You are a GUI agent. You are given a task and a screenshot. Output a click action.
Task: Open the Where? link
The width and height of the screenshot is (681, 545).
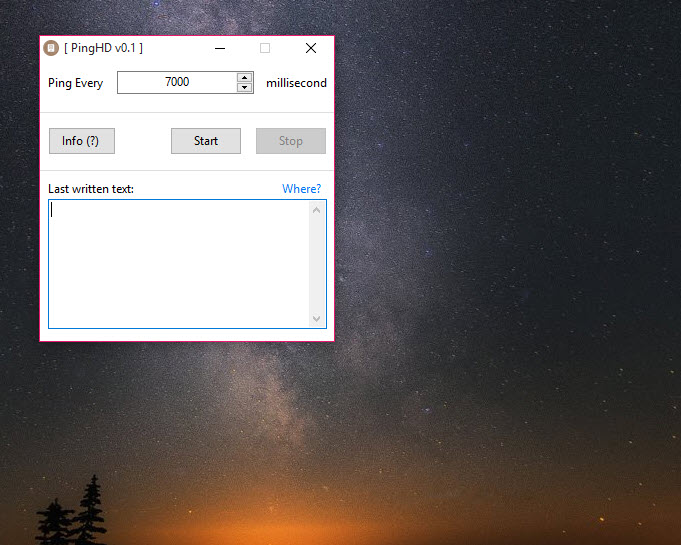301,188
